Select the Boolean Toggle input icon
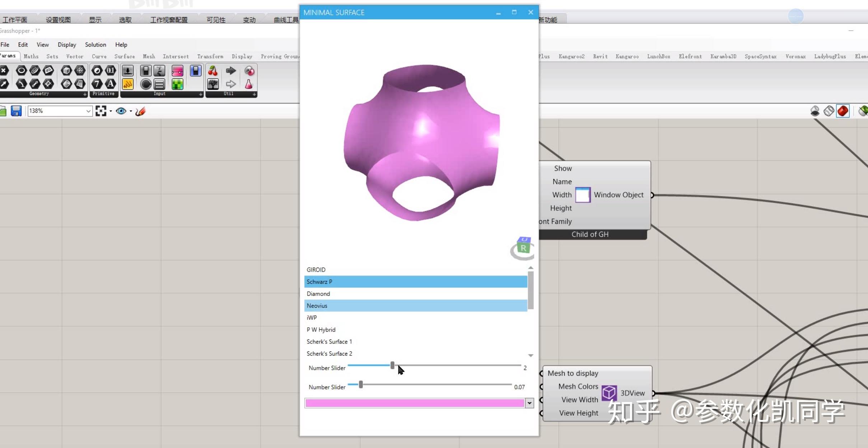The image size is (868, 448). (x=146, y=71)
